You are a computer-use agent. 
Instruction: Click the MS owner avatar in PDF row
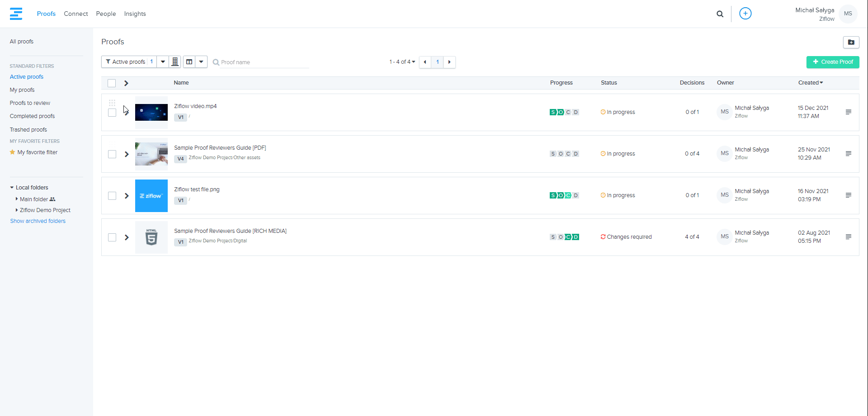coord(725,153)
